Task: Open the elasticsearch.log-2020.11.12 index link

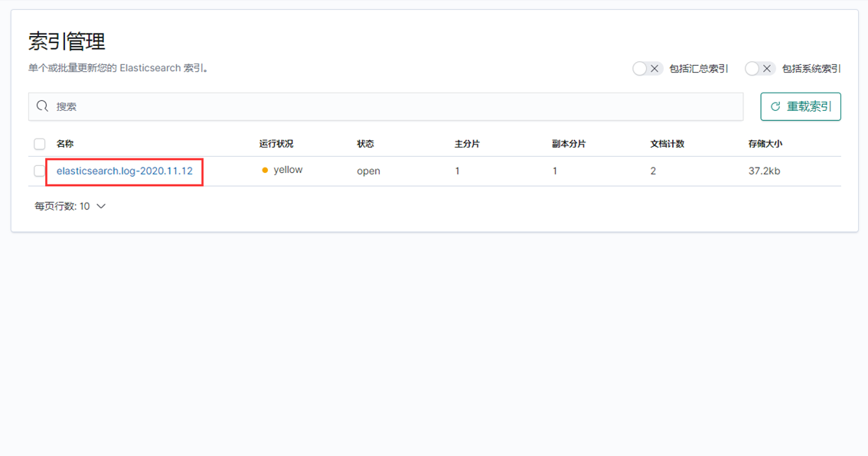Action: pos(125,171)
